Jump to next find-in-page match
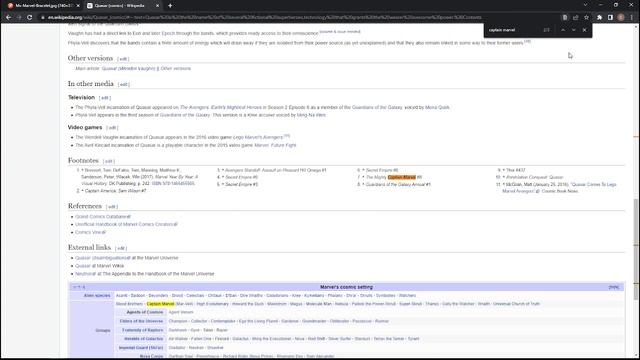The image size is (640, 360). point(573,30)
